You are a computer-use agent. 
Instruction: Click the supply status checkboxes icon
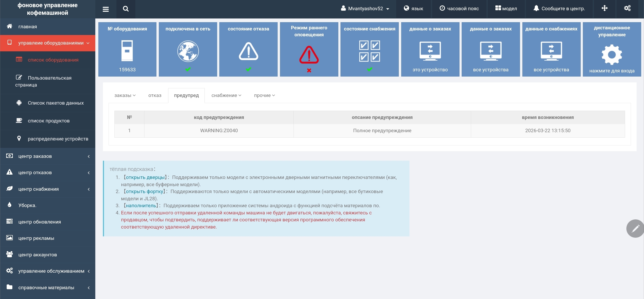[x=369, y=51]
